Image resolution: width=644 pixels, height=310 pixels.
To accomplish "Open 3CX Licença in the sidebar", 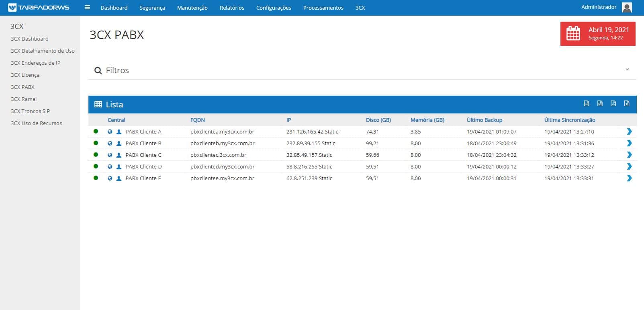I will (25, 75).
